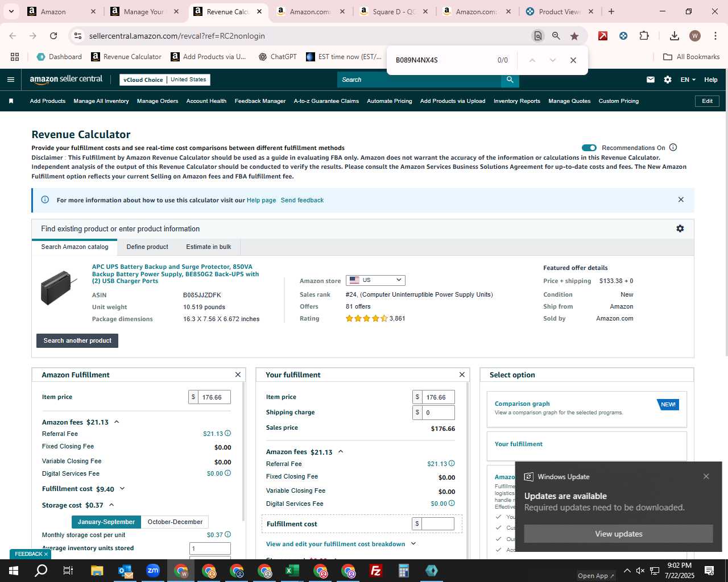Switch to Define product tab

147,247
